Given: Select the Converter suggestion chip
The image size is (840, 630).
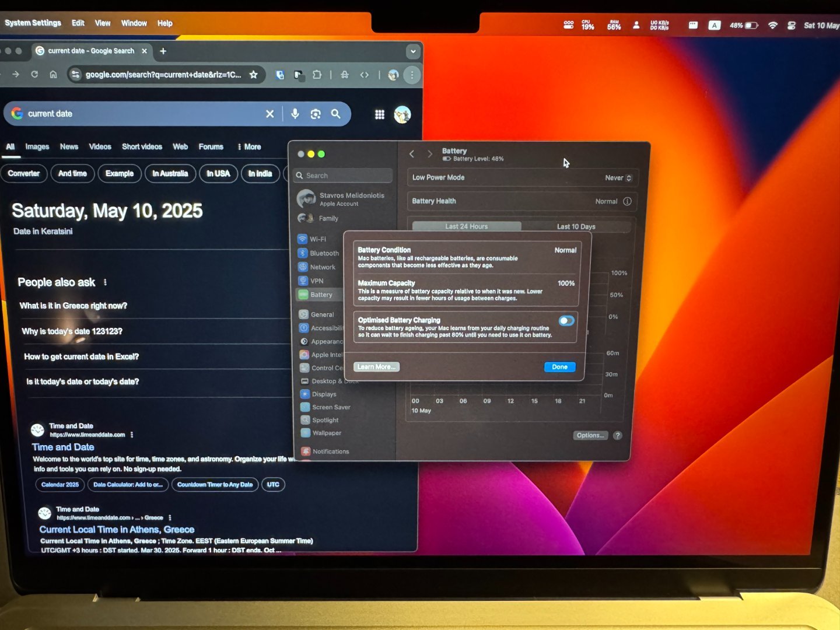Looking at the screenshot, I should pos(24,173).
